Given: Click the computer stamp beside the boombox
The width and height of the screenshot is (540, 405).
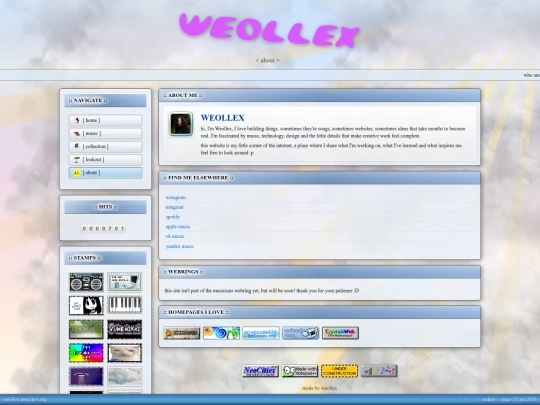Looking at the screenshot, I should point(124,282).
